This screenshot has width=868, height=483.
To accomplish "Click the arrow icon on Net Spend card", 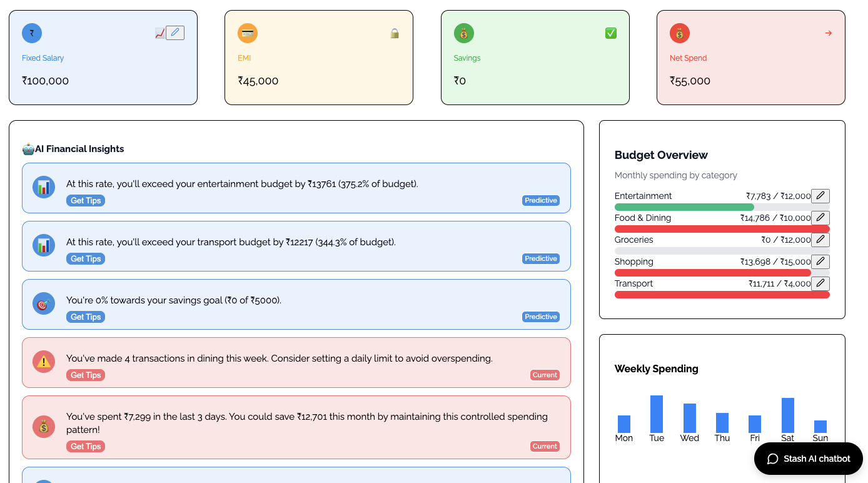I will click(829, 33).
